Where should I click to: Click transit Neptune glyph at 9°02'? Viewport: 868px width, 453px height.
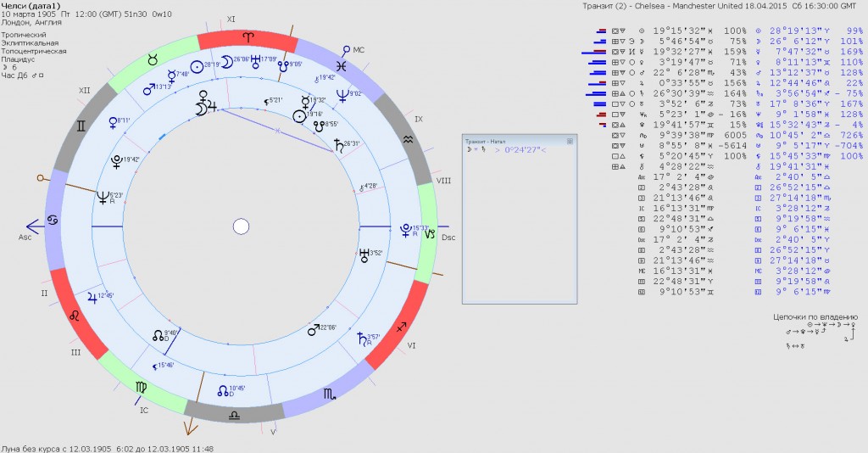tap(342, 96)
